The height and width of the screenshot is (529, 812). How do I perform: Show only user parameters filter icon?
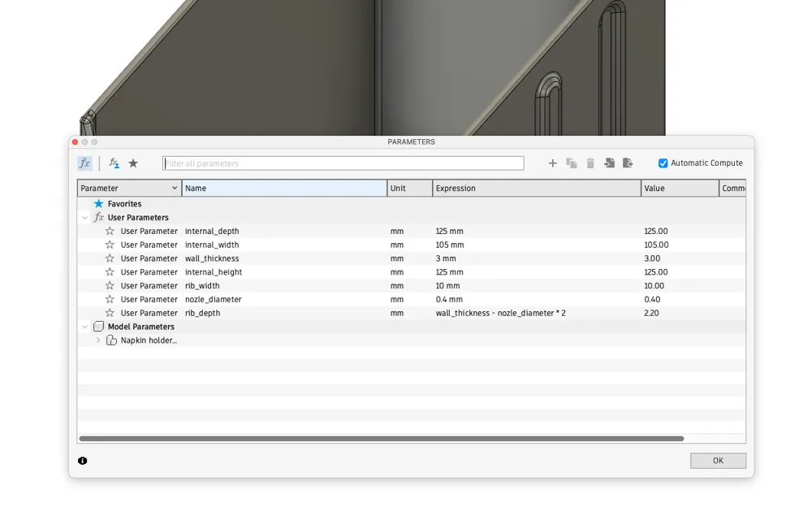[x=114, y=163]
